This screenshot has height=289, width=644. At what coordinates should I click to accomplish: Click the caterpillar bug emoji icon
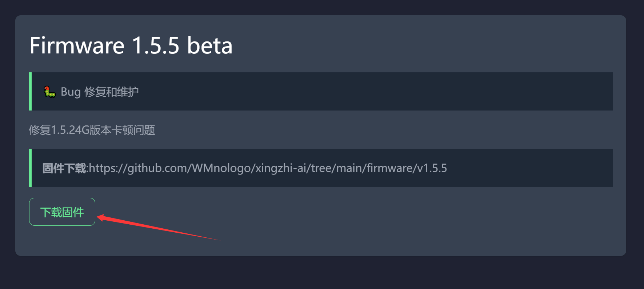tap(49, 92)
